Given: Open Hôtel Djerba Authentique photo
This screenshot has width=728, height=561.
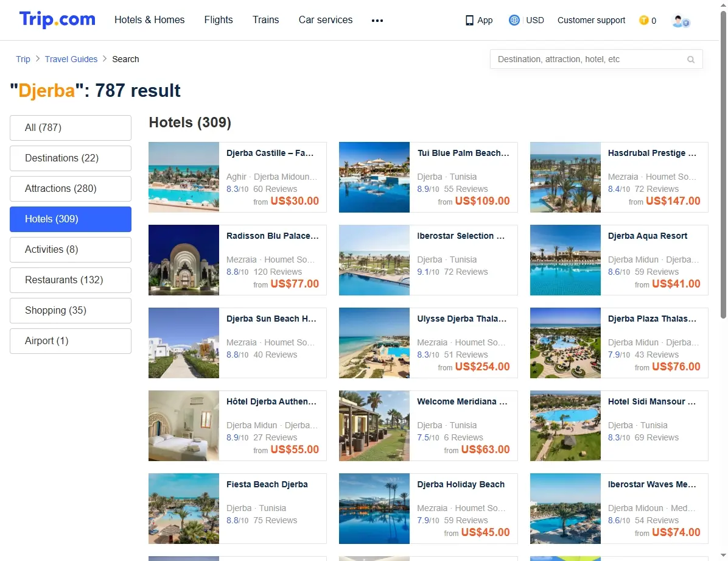Looking at the screenshot, I should pos(184,426).
